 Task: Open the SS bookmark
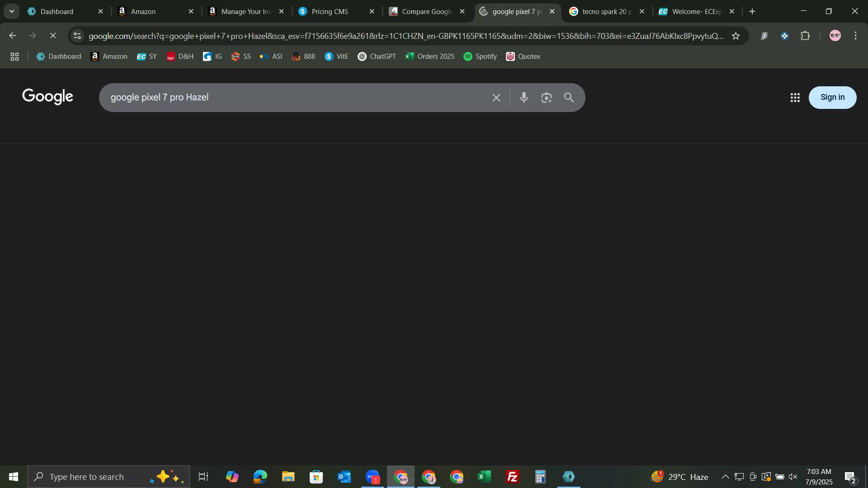[x=241, y=56]
